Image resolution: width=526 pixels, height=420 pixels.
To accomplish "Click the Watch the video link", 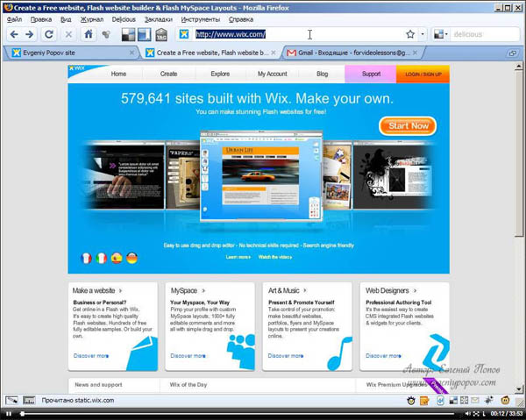I will point(275,257).
